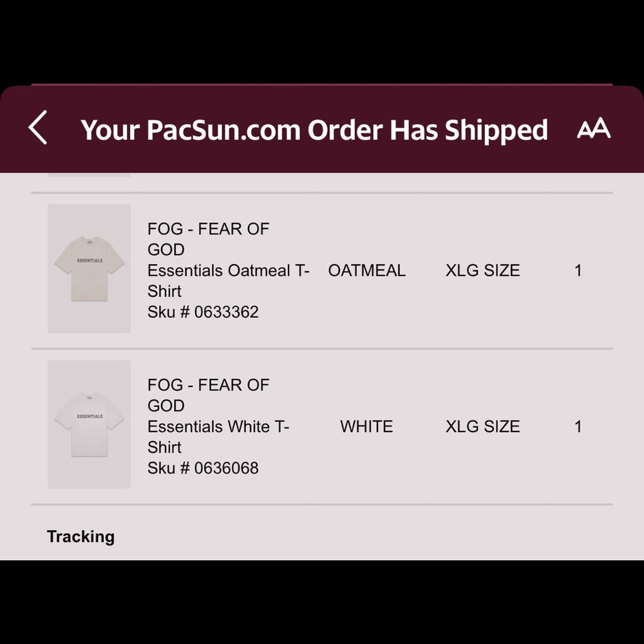
Task: Open the AA text size control
Action: 594,128
